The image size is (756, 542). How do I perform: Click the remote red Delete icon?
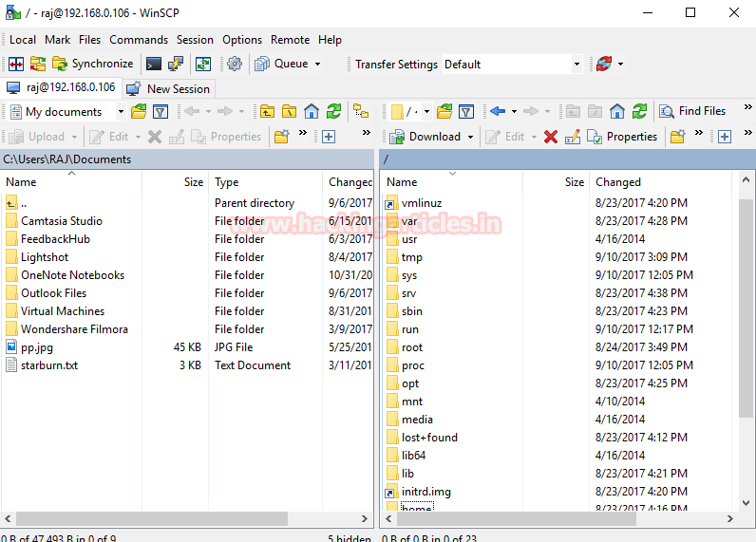point(551,137)
